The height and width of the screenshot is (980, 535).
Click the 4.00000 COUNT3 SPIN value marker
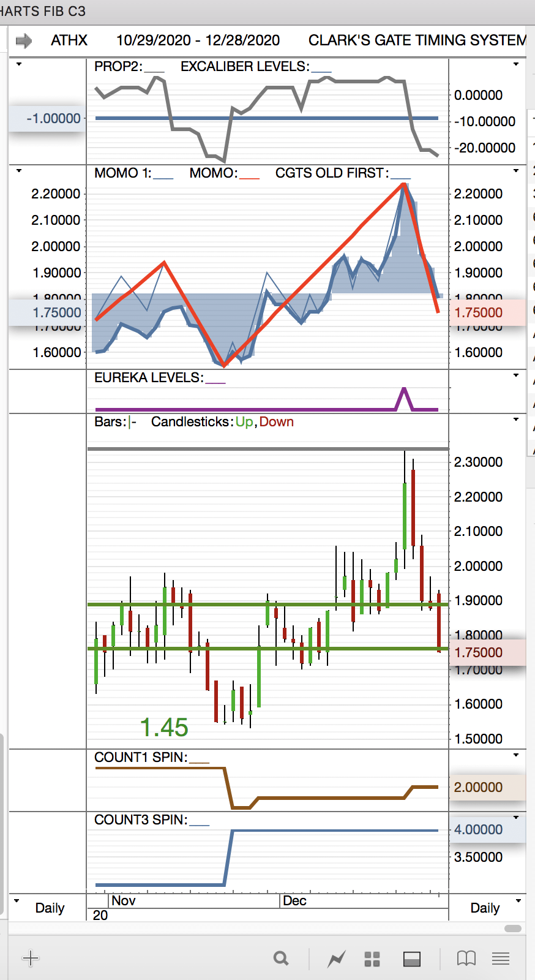487,830
